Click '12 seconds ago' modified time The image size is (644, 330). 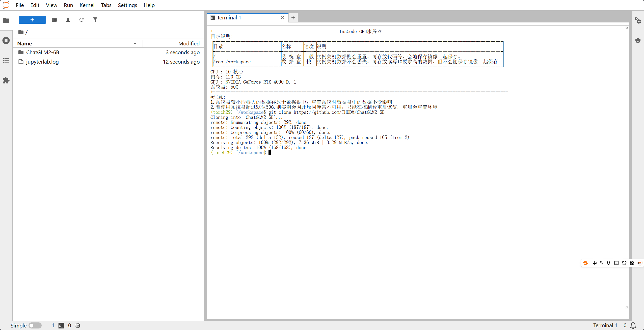click(x=181, y=62)
